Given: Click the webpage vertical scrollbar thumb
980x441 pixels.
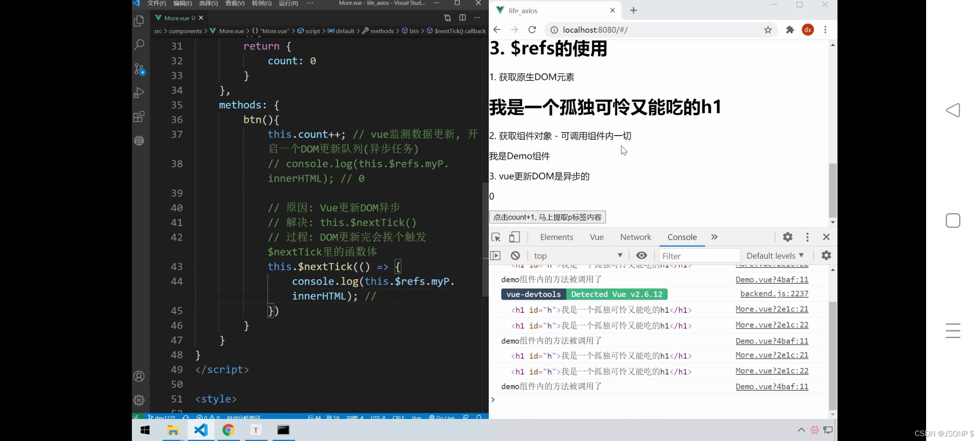Looking at the screenshot, I should coord(833,190).
